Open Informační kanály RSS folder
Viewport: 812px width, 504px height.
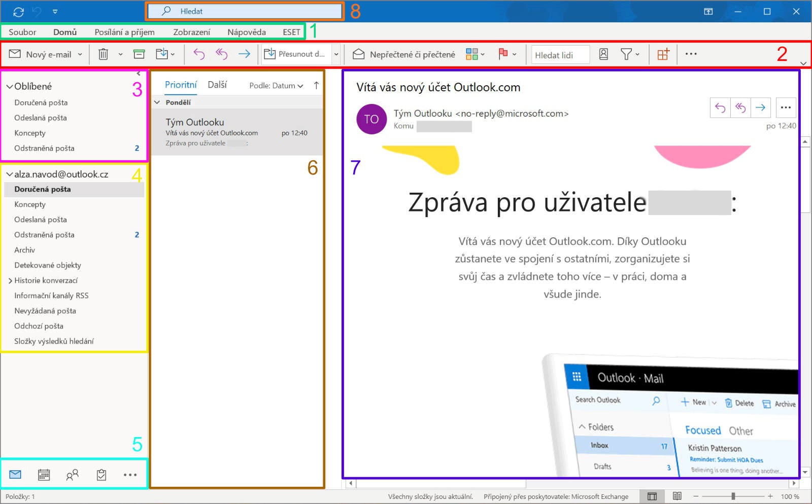(51, 296)
